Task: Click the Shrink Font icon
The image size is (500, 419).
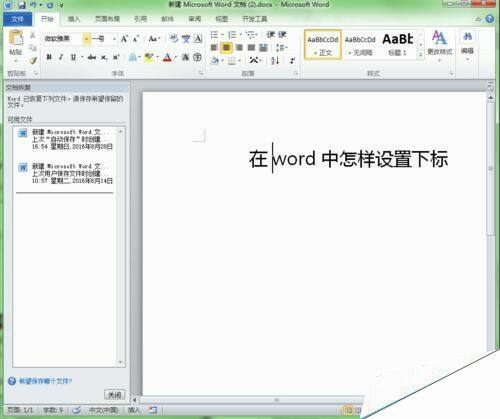Action: point(135,39)
